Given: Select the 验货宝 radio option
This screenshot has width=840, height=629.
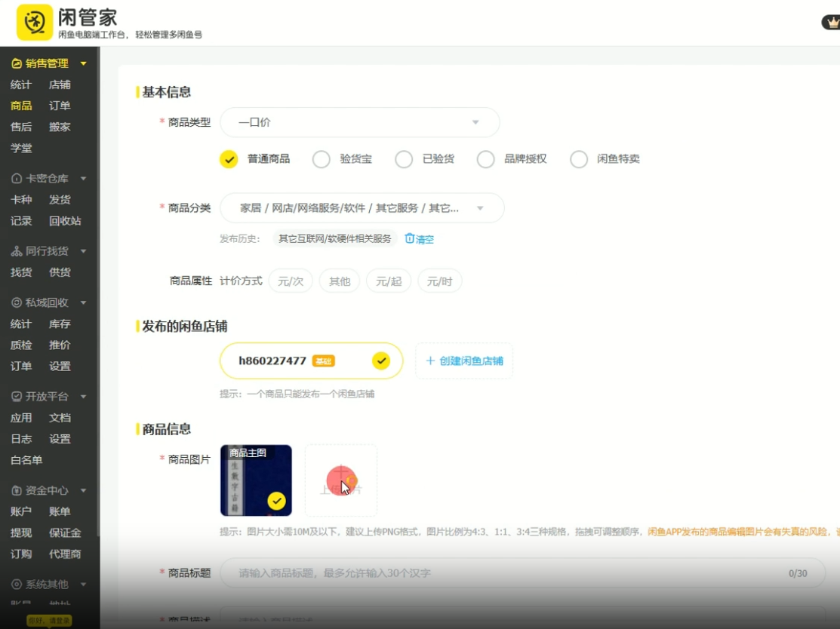Looking at the screenshot, I should [x=322, y=159].
